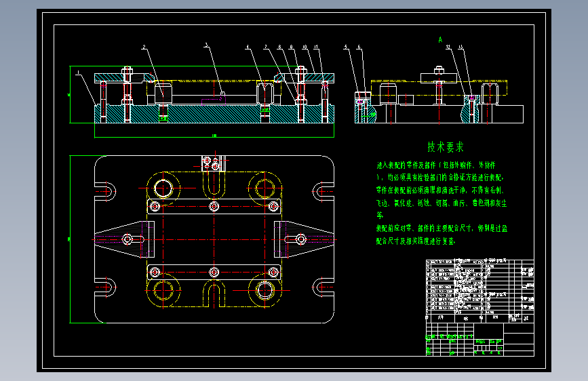
Task: Click the title block at bottom right
Action: click(x=480, y=340)
